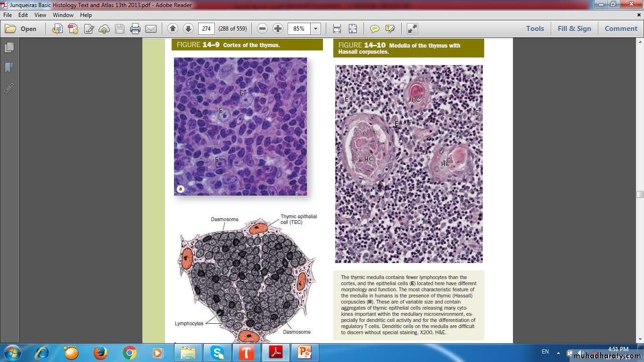Viewport: 644px width, 362px height.
Task: Open the View menu
Action: pyautogui.click(x=40, y=15)
